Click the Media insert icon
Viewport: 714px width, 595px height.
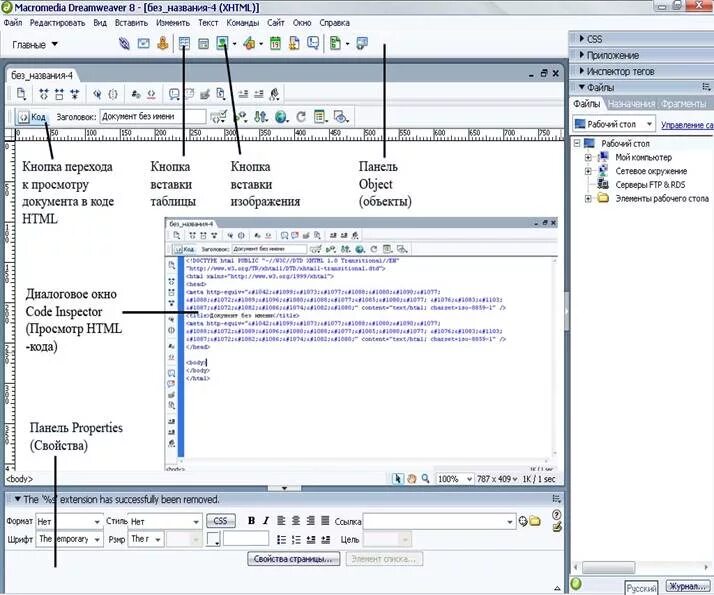(x=249, y=44)
